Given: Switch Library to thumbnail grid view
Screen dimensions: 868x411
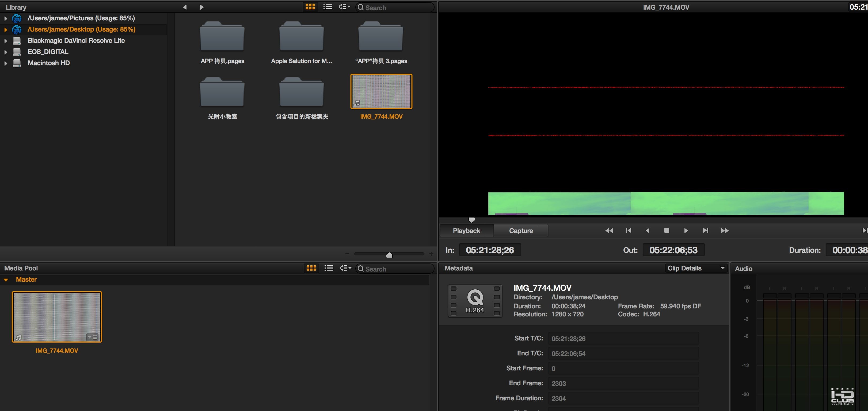Looking at the screenshot, I should click(x=310, y=7).
